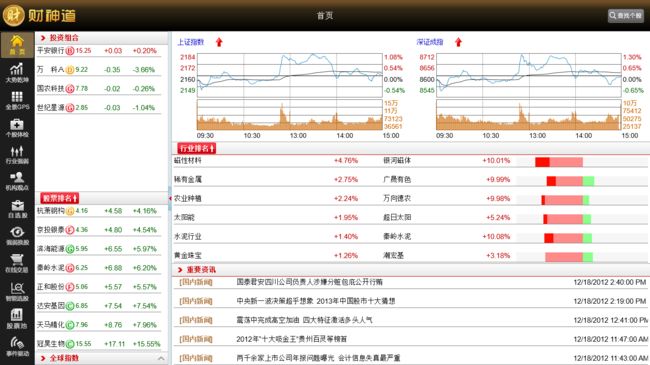Click red badge next to 京投银泰
Image resolution: width=650 pixels, height=365 pixels.
pos(70,230)
